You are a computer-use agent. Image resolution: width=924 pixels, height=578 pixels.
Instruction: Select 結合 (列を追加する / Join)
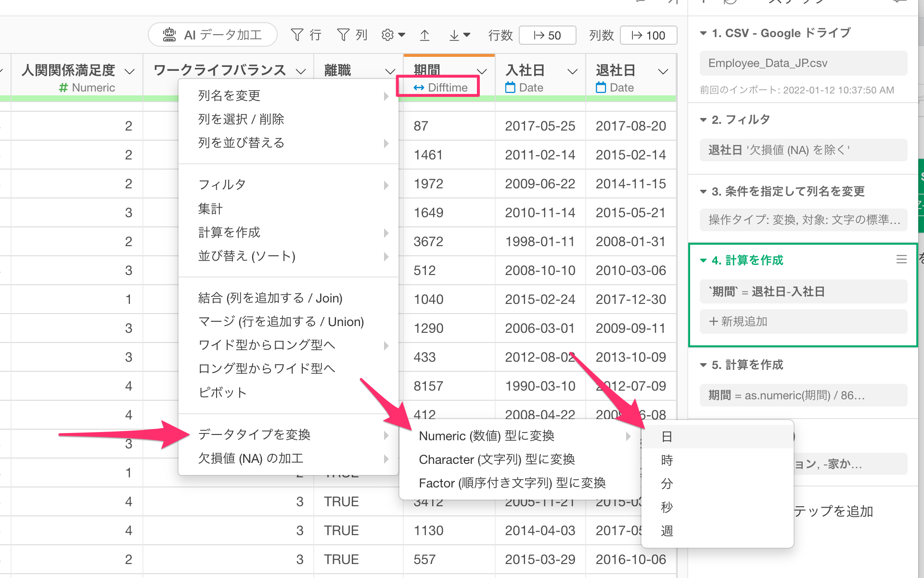pos(288,298)
